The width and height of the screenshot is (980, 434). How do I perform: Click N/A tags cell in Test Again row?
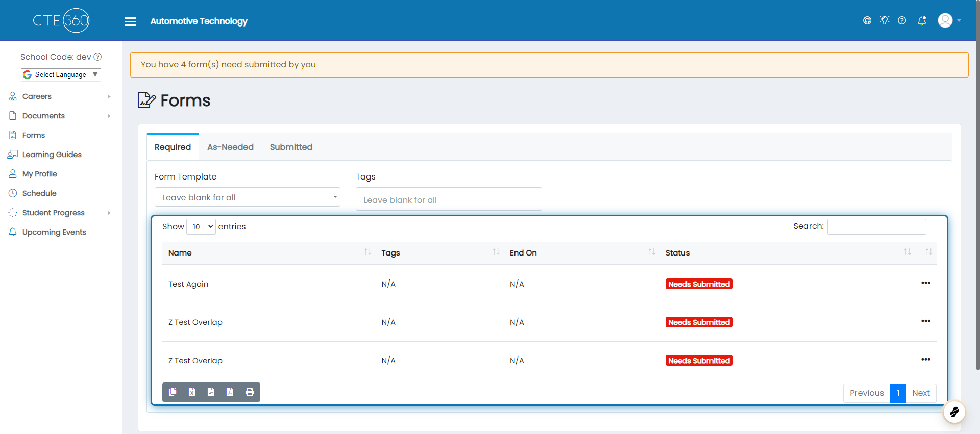(388, 284)
